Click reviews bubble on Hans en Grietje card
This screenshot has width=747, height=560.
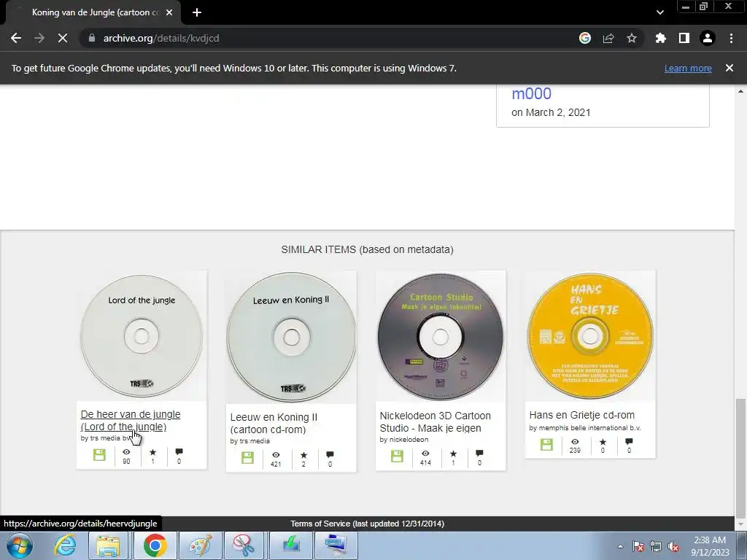coord(629,441)
